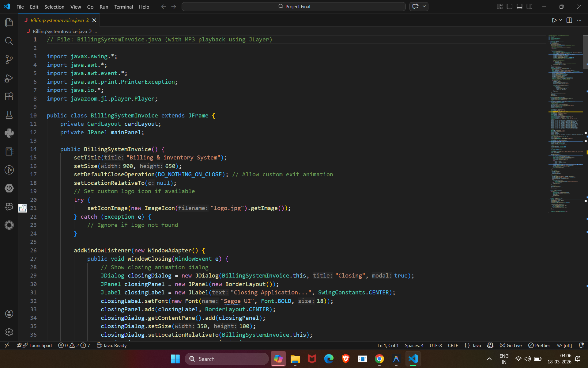Select the BillingSystemInvoice.java tab
This screenshot has height=368, width=588.
coord(57,20)
